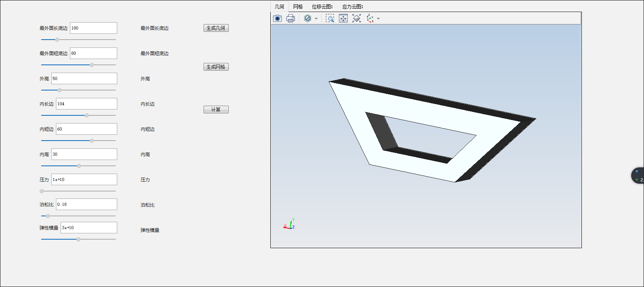The height and width of the screenshot is (287, 644).
Task: Click the 内长边 input field with 104
Action: tap(87, 104)
